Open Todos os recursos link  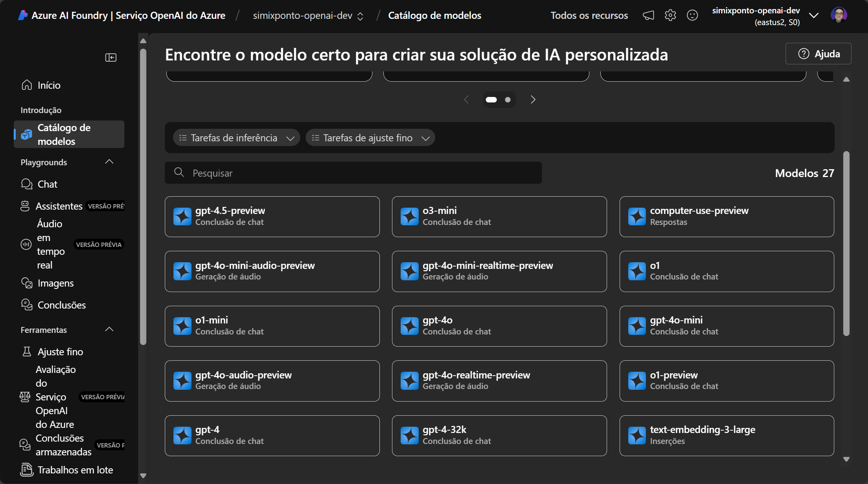point(589,15)
